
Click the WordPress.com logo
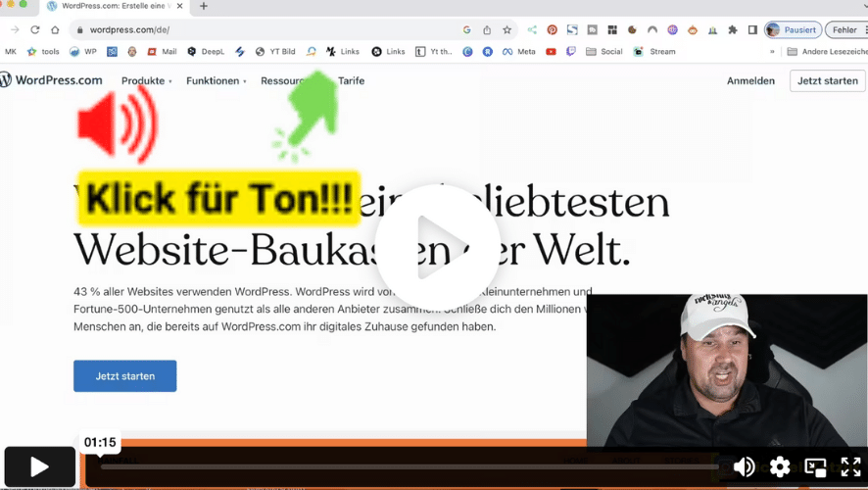[x=52, y=80]
